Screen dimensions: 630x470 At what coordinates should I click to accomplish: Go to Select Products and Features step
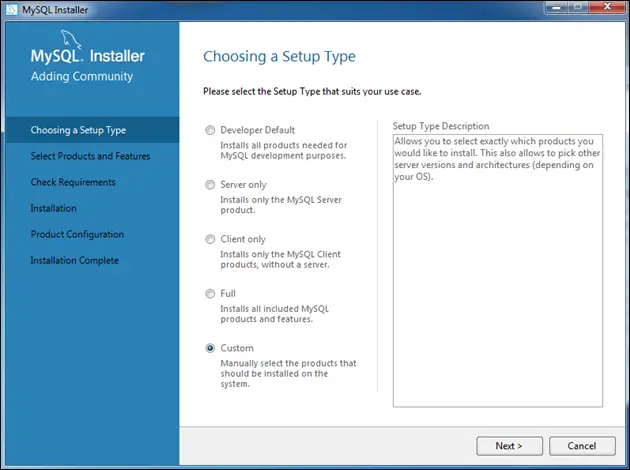click(90, 156)
